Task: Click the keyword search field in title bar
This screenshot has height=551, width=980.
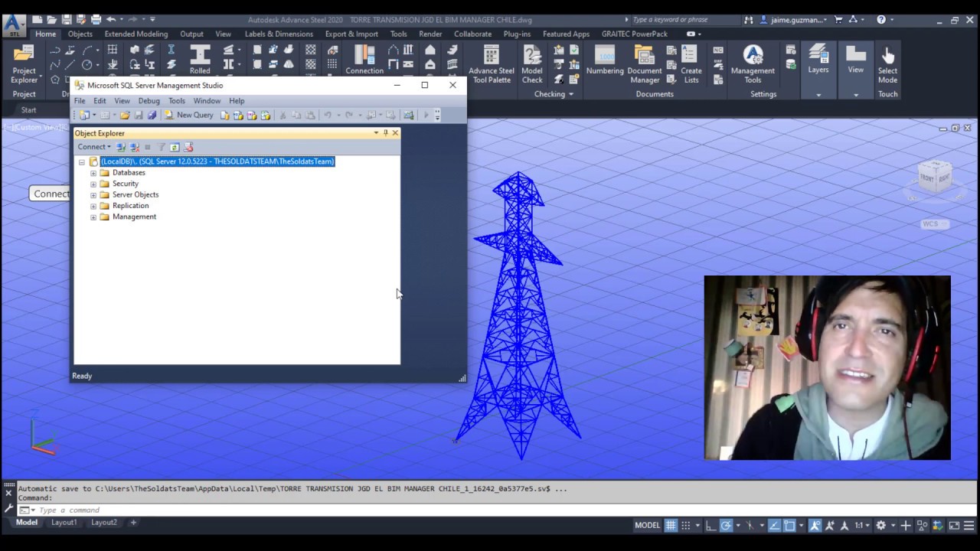Action: 685,20
